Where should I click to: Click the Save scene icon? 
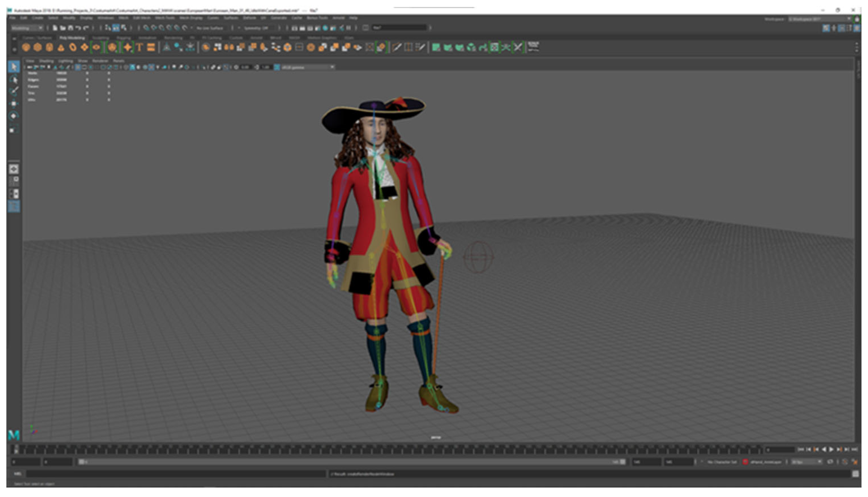[70, 28]
